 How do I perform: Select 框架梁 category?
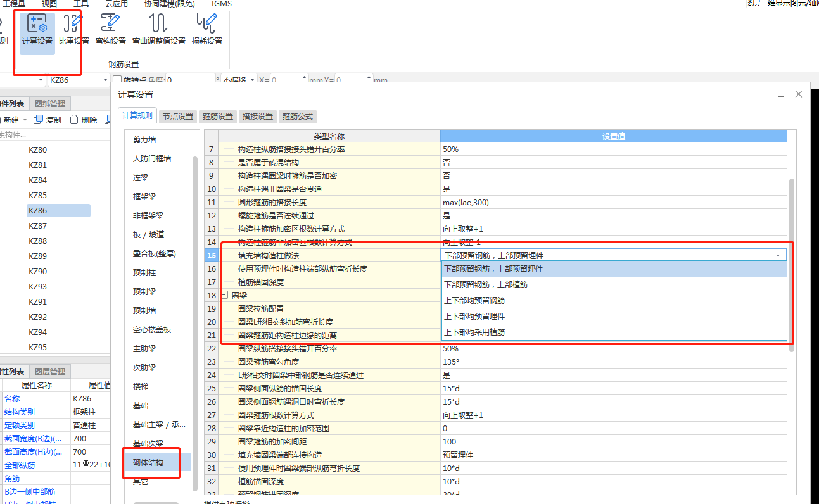[x=144, y=197]
